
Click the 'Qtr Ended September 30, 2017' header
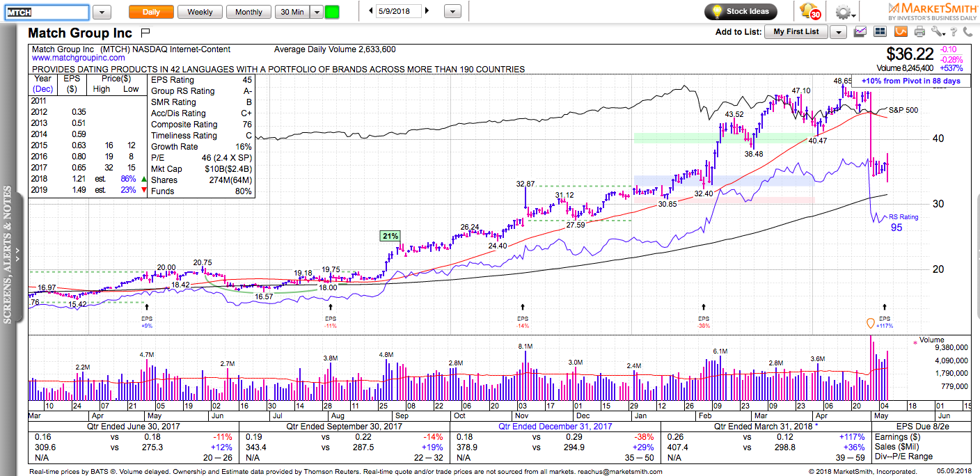[x=344, y=426]
